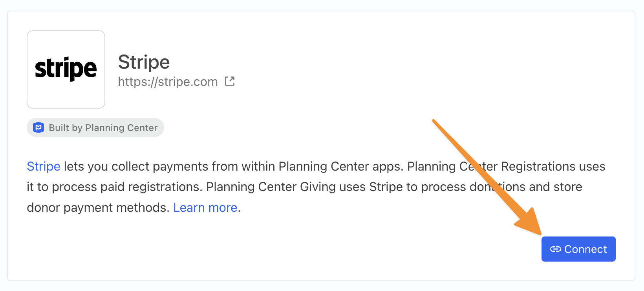Click the blue Connect button

click(578, 249)
